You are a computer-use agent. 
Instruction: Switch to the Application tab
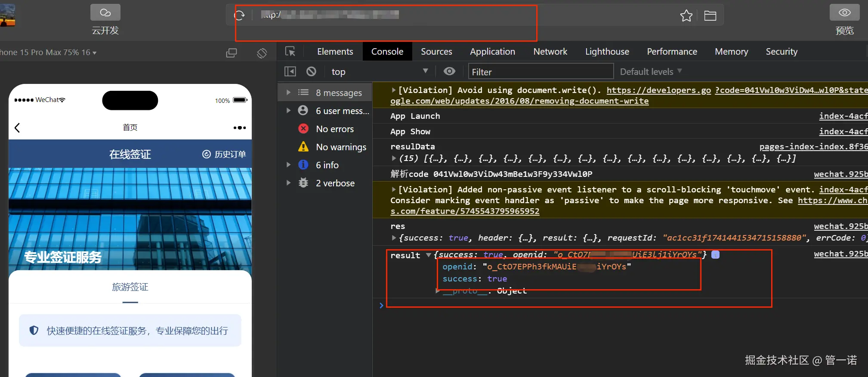click(x=492, y=52)
